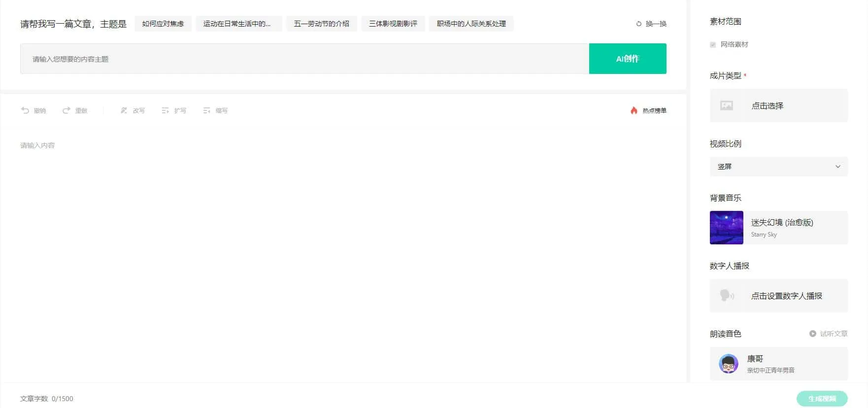Click the 重做 redo label

[x=81, y=111]
